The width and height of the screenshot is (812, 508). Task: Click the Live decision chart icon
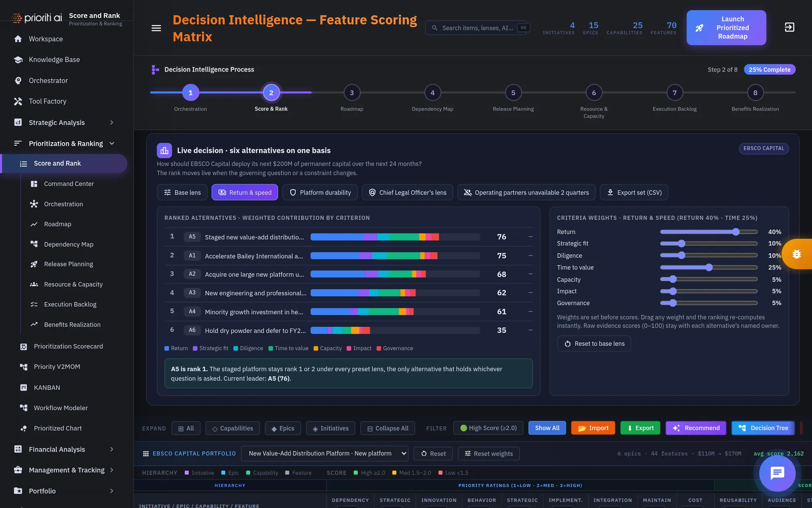coord(164,150)
